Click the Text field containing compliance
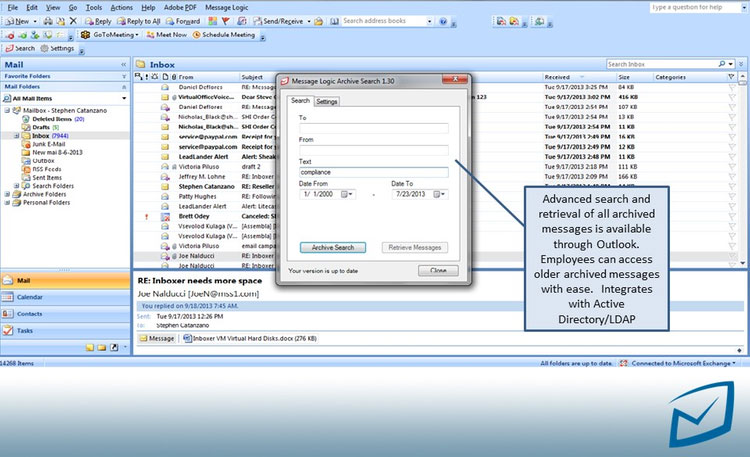Screen dimensions: 750x457 (x=374, y=172)
